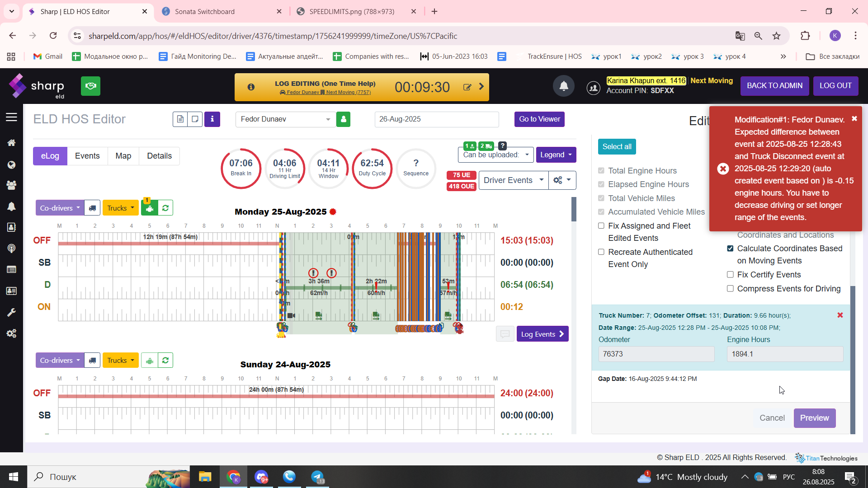Click the truck icon next to Co-drivers

92,208
